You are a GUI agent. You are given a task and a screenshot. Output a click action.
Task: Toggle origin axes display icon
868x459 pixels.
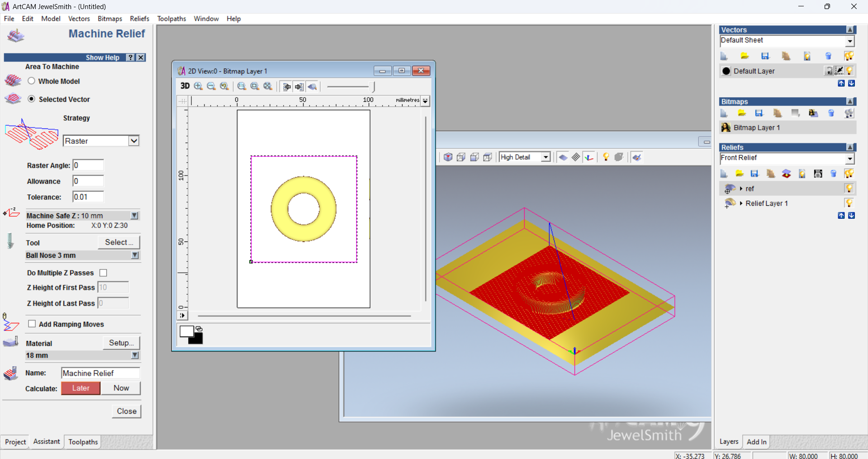click(588, 157)
